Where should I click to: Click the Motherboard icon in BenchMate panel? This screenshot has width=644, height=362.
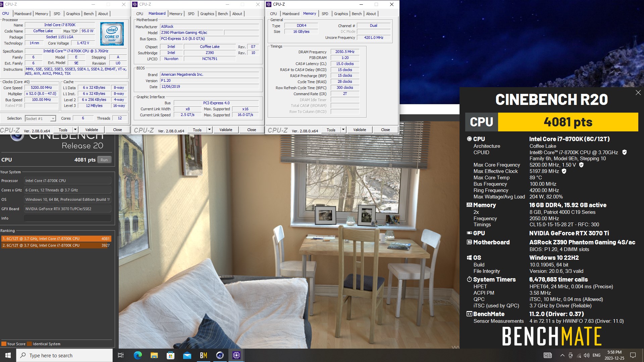[469, 242]
